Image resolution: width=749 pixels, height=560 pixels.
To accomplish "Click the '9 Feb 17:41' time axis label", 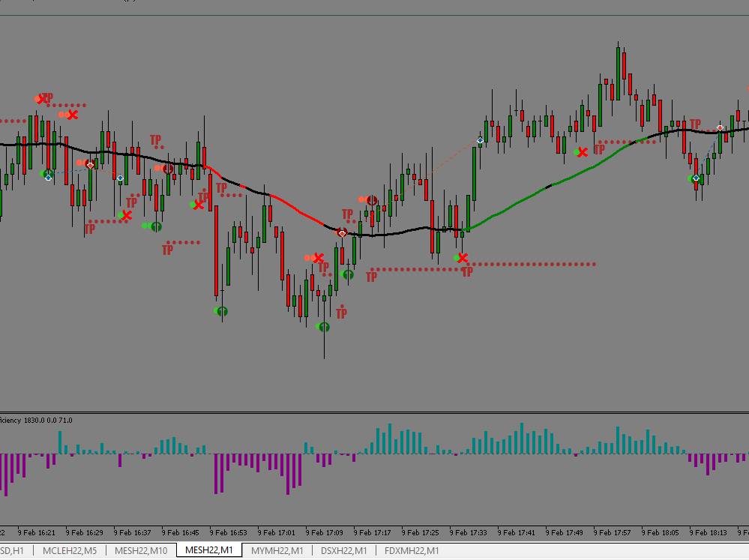I will (x=517, y=532).
